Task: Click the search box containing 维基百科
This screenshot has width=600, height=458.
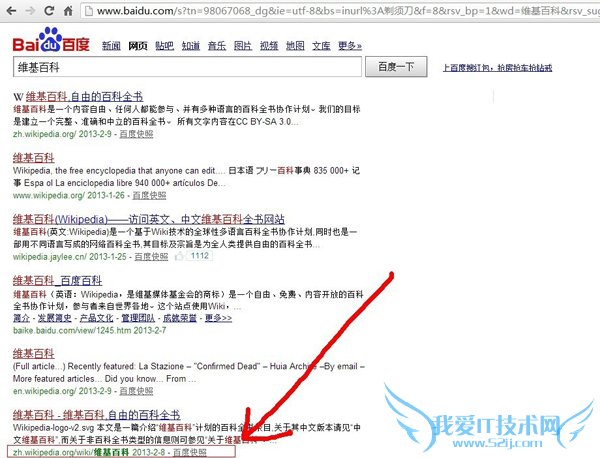Action: [187, 67]
